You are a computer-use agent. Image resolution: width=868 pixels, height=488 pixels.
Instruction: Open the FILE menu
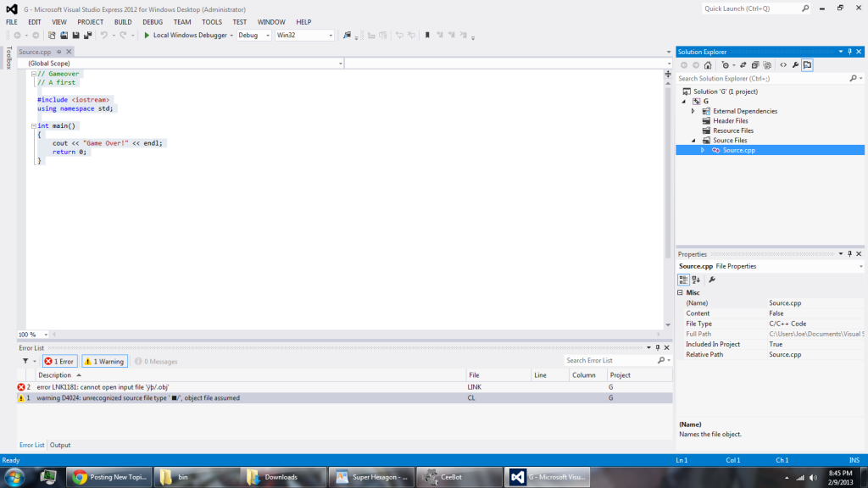(x=12, y=22)
